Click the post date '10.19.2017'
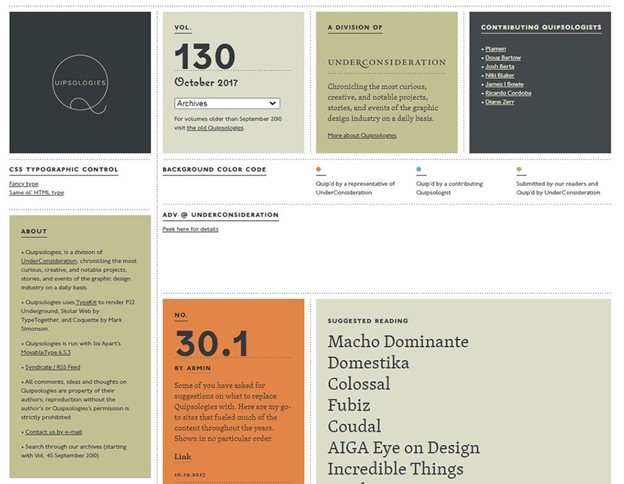 coord(190,475)
